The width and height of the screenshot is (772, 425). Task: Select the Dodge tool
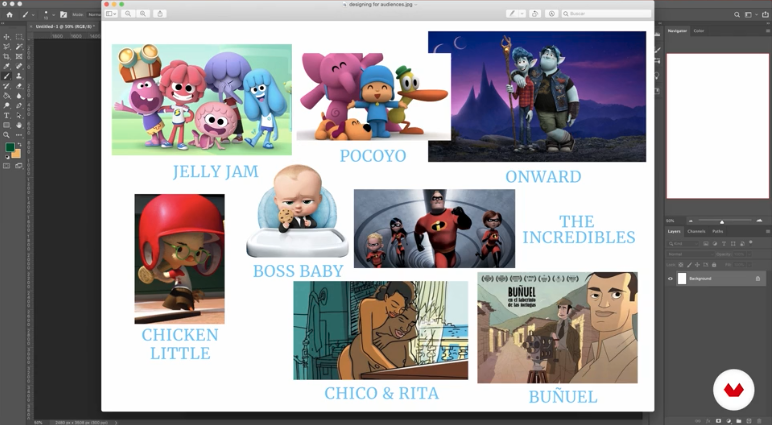click(6, 105)
